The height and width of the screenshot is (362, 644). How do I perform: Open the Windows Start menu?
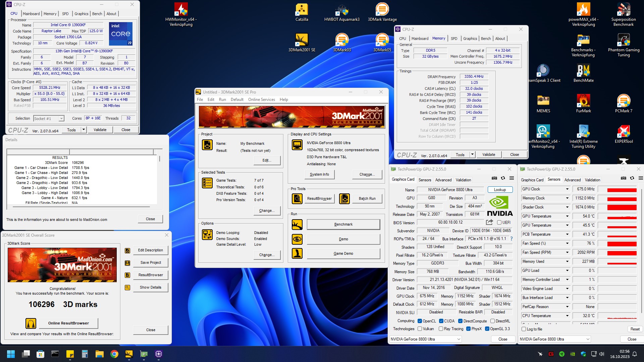pos(11,354)
